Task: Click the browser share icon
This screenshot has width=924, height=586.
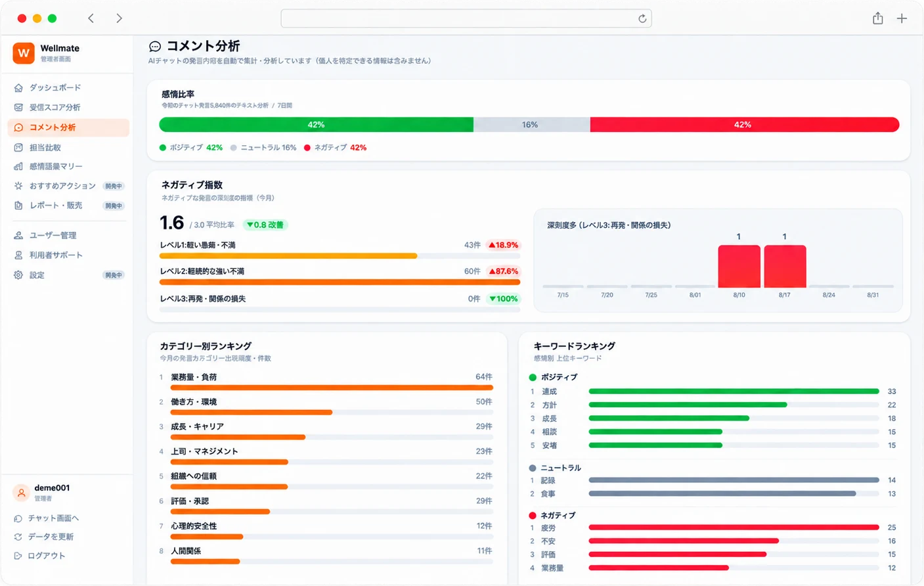Action: coord(877,18)
